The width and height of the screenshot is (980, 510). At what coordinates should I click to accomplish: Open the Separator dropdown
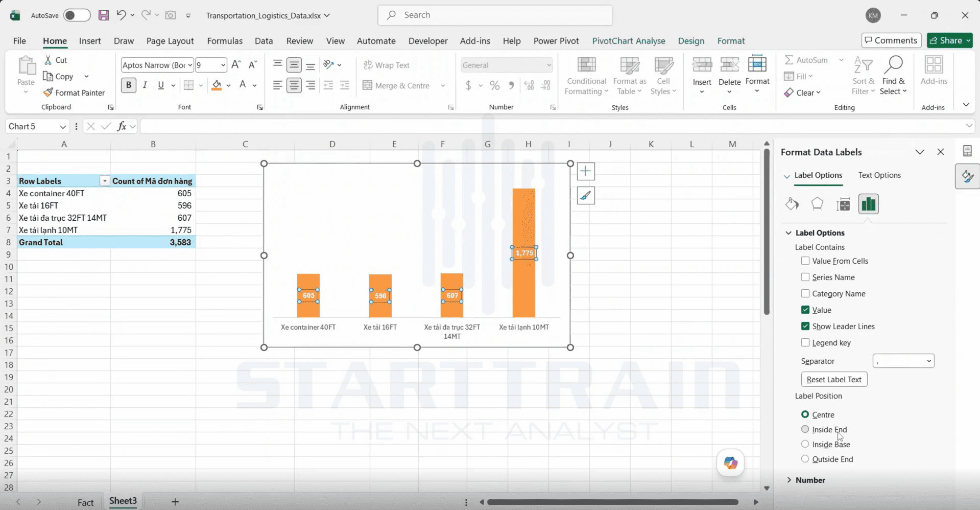coord(903,361)
